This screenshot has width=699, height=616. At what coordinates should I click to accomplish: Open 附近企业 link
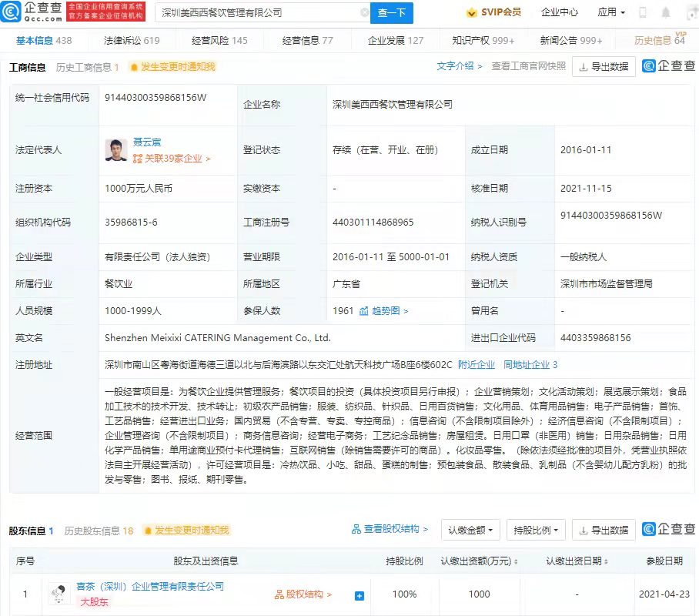(x=476, y=365)
